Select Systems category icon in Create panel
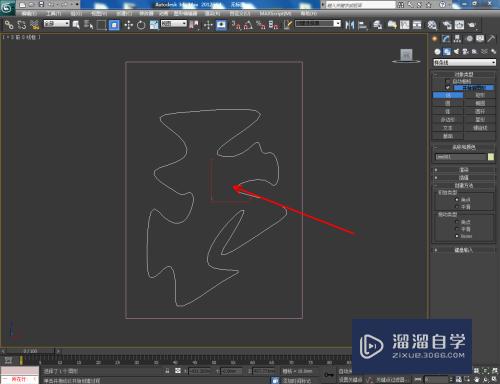Screen dimensions: 500x384 (x=493, y=52)
